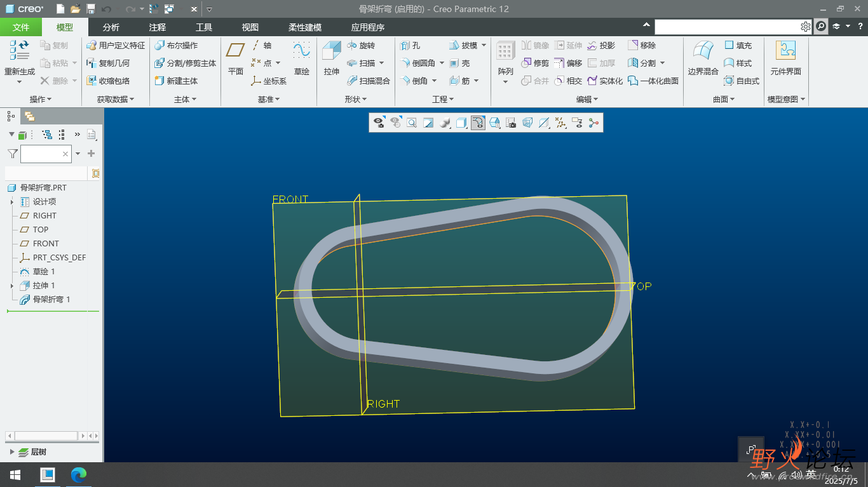Viewport: 868px width, 487px height.
Task: Click the Coordinate System (坐标系) tool
Action: pyautogui.click(x=269, y=81)
